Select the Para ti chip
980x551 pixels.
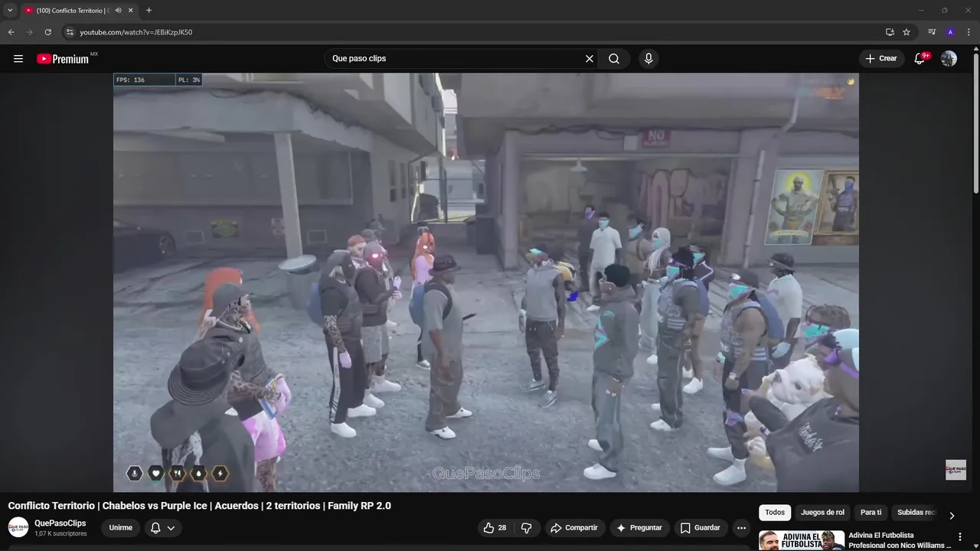[x=871, y=513]
